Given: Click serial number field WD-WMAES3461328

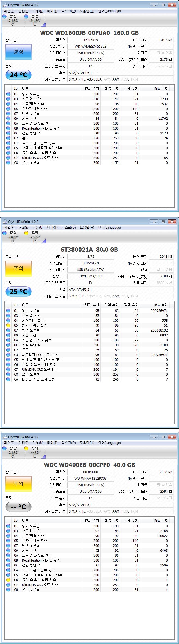Looking at the screenshot, I should (91, 47).
